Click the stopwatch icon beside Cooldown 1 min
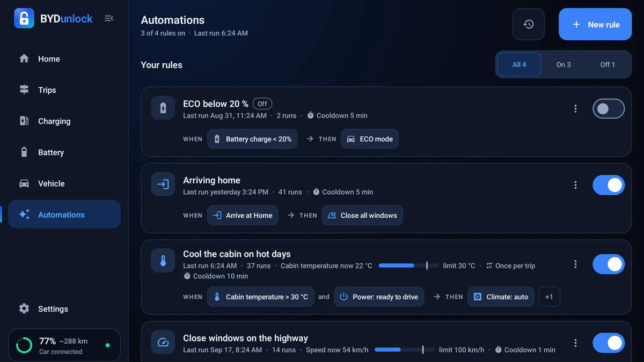The height and width of the screenshot is (362, 644). click(499, 350)
